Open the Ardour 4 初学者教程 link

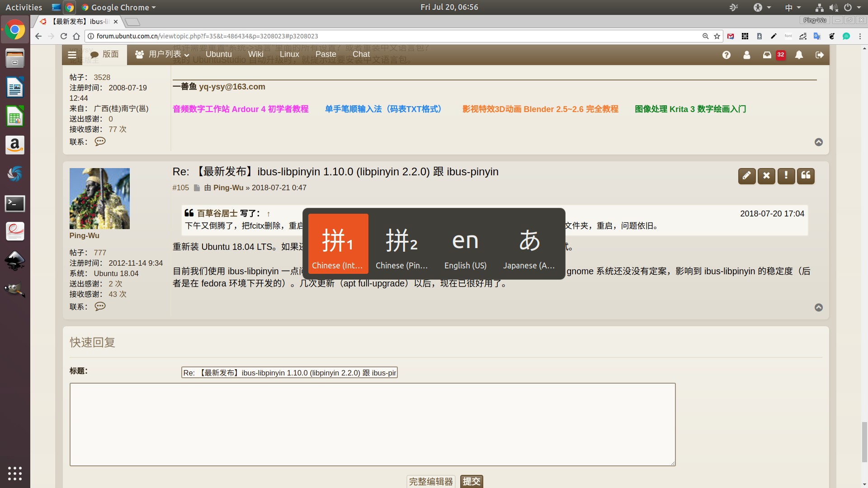241,109
